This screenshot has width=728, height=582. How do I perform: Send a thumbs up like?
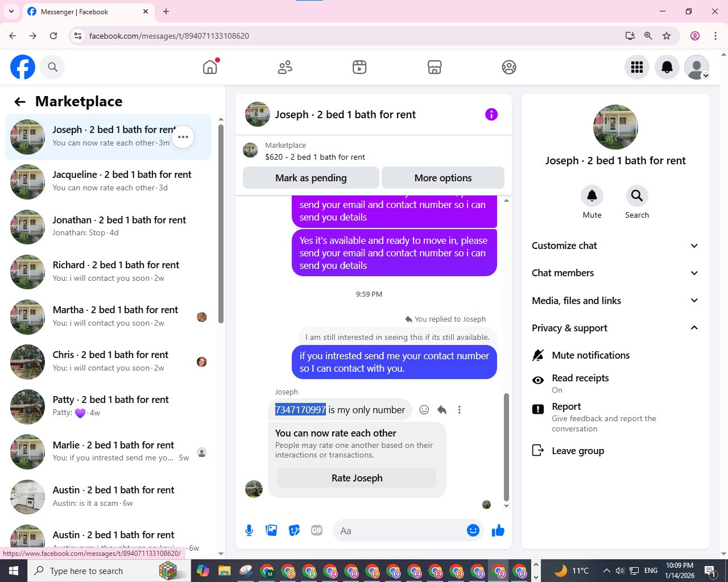[498, 530]
